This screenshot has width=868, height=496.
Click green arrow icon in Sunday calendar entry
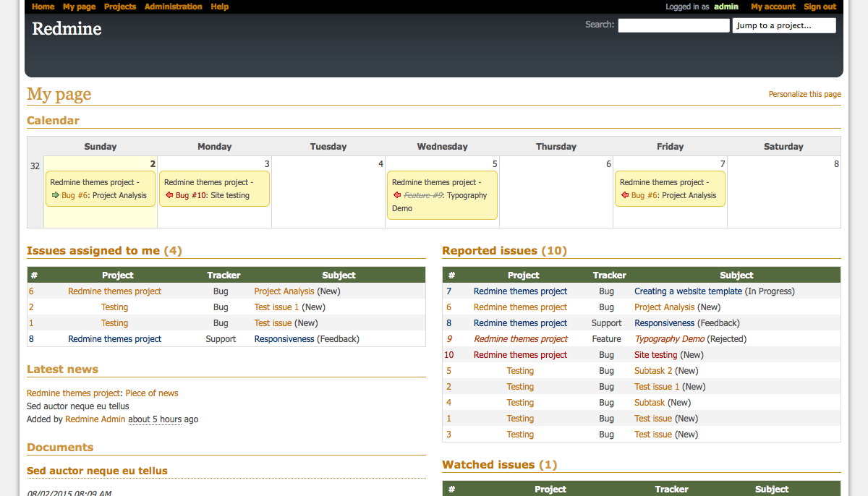55,195
